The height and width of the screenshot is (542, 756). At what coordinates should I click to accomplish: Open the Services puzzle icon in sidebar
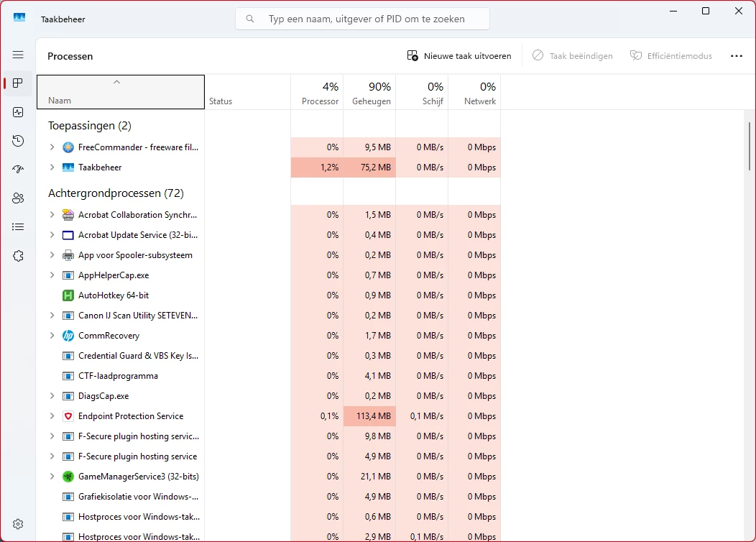tap(18, 256)
